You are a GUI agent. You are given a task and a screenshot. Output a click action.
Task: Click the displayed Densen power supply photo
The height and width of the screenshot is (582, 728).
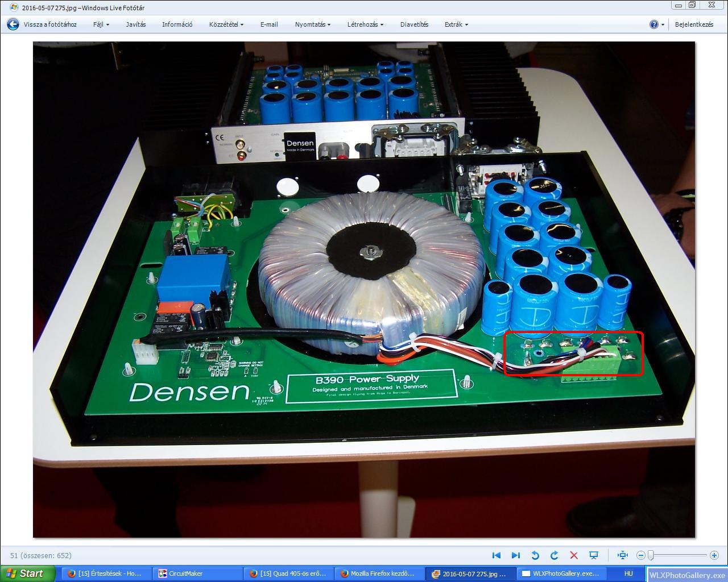click(x=364, y=289)
